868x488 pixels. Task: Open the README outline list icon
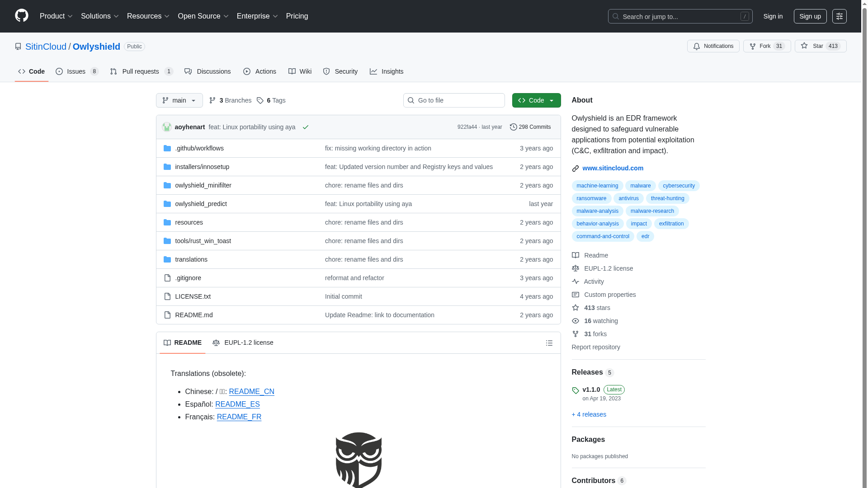[x=549, y=343]
